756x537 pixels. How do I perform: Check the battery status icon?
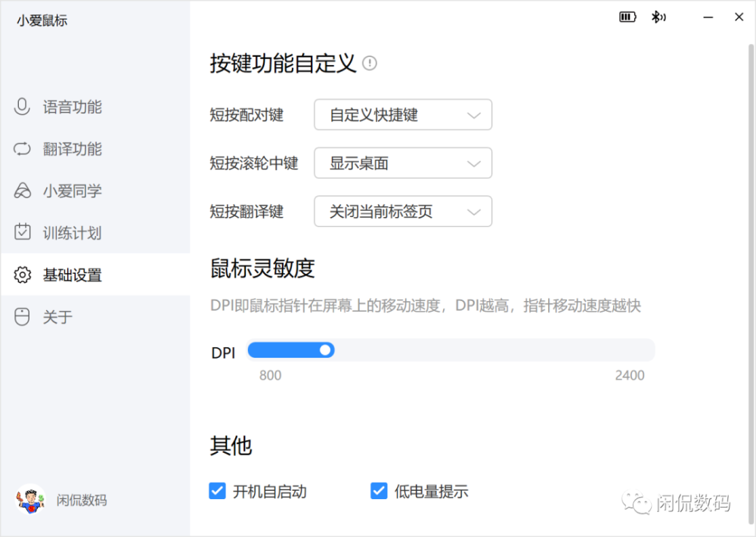pos(627,17)
